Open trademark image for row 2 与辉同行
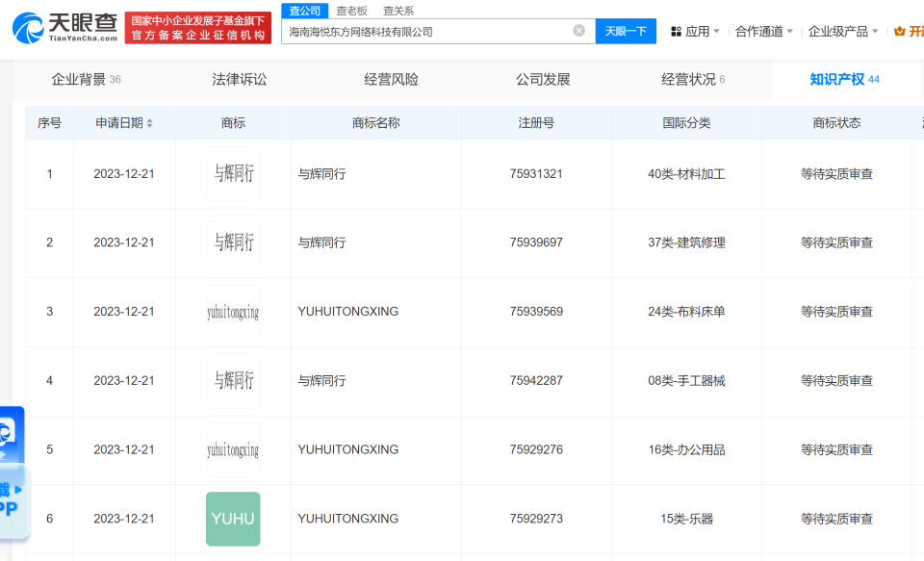The height and width of the screenshot is (561, 924). (x=233, y=242)
